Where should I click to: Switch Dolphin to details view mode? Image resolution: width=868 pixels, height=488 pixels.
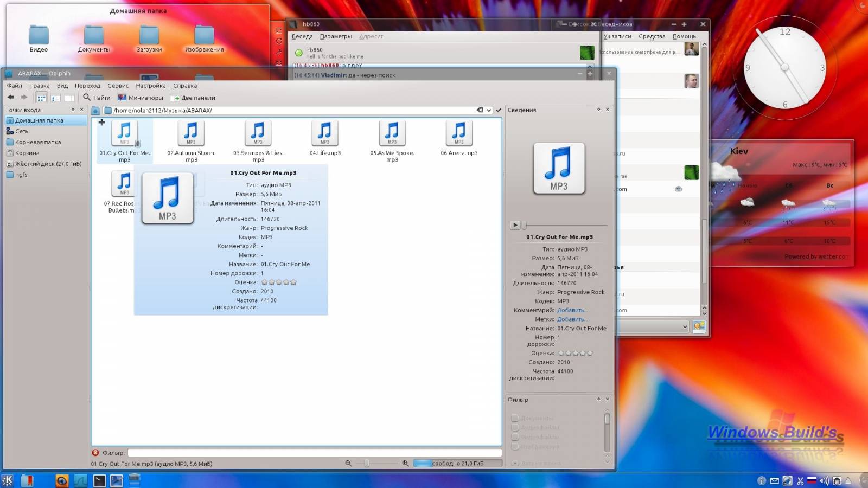(55, 98)
